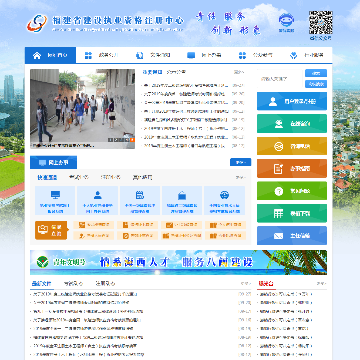Select the highlighted first sub-tab under 网上办事
The width and height of the screenshot is (360, 360).
tap(47, 177)
